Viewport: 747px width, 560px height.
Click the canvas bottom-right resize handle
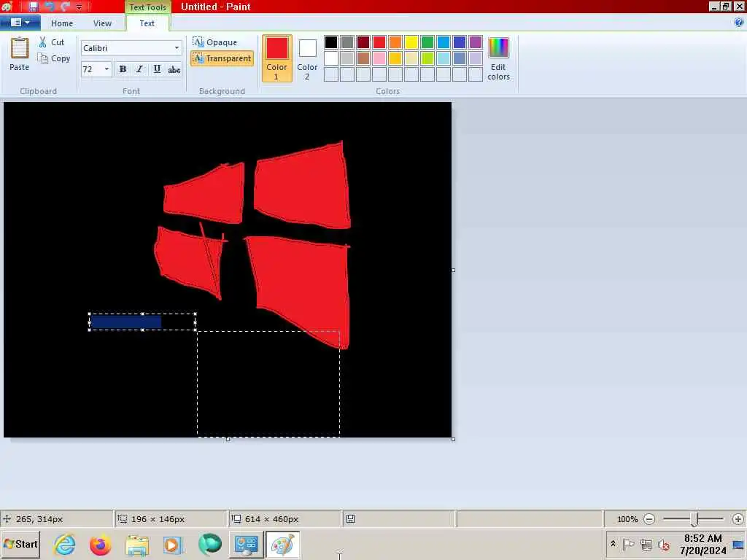pyautogui.click(x=453, y=439)
